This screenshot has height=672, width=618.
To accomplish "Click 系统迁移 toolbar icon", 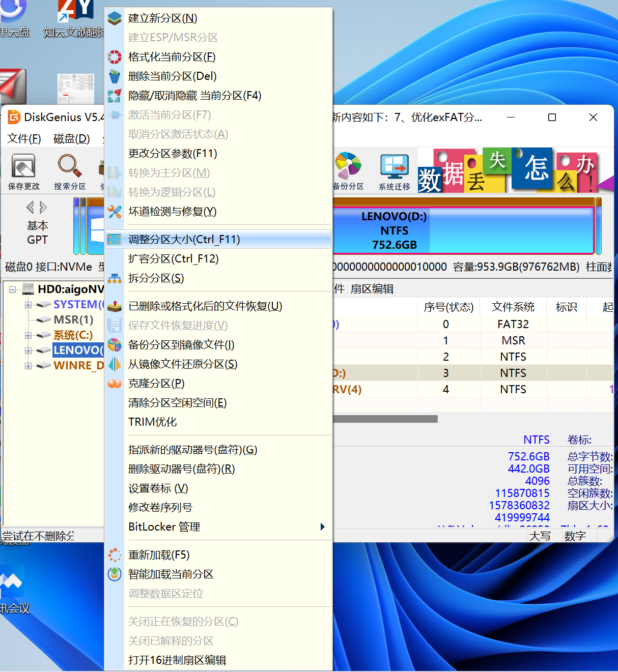I will point(395,172).
